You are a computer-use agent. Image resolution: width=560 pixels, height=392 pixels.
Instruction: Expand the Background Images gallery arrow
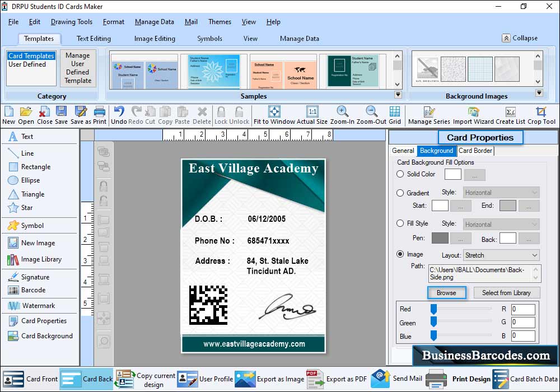coord(539,93)
